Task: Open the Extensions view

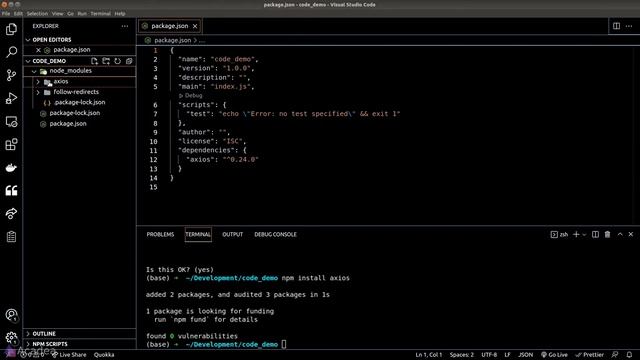Action: click(11, 144)
